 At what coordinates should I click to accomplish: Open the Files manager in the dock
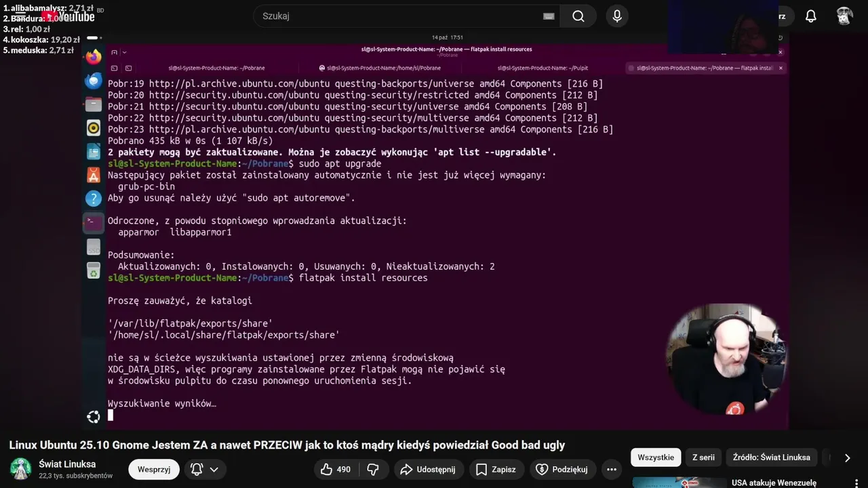pos(94,104)
